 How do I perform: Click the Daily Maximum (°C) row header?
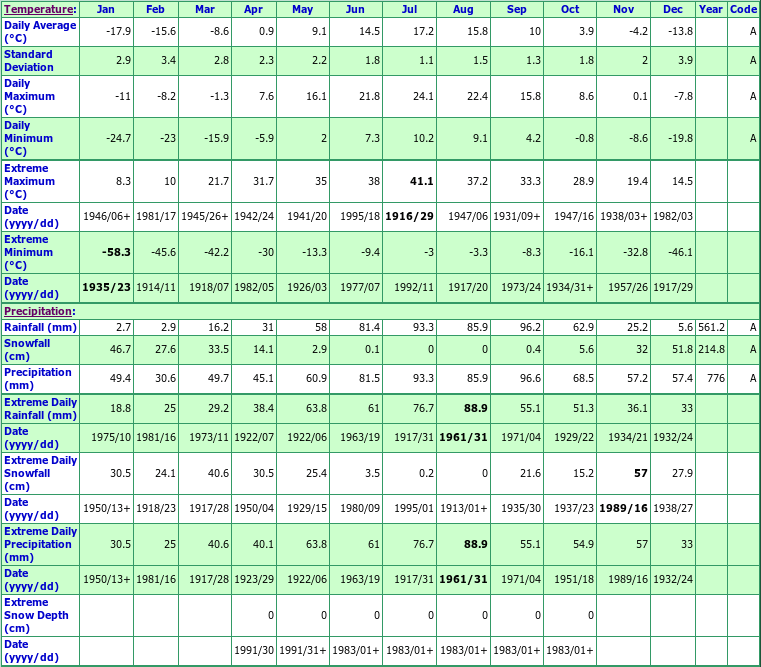29,96
